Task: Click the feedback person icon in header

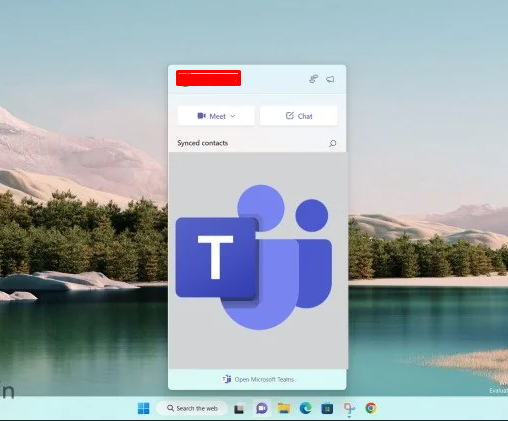Action: 313,79
